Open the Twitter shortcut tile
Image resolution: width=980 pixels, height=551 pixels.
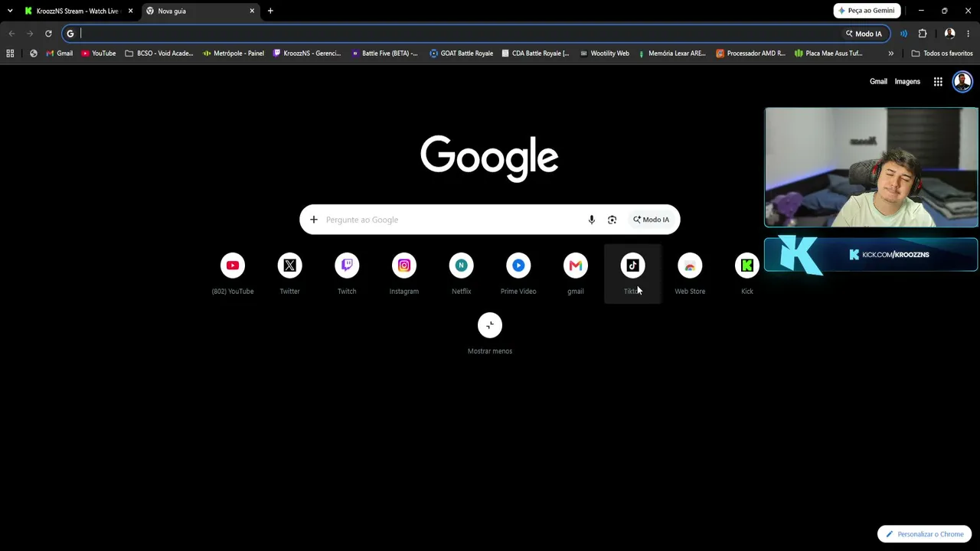coord(289,273)
